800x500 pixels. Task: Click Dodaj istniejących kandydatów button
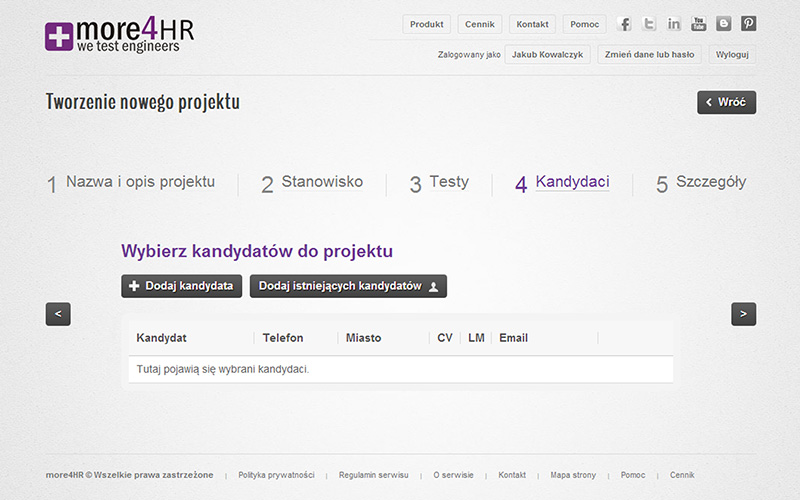[348, 286]
